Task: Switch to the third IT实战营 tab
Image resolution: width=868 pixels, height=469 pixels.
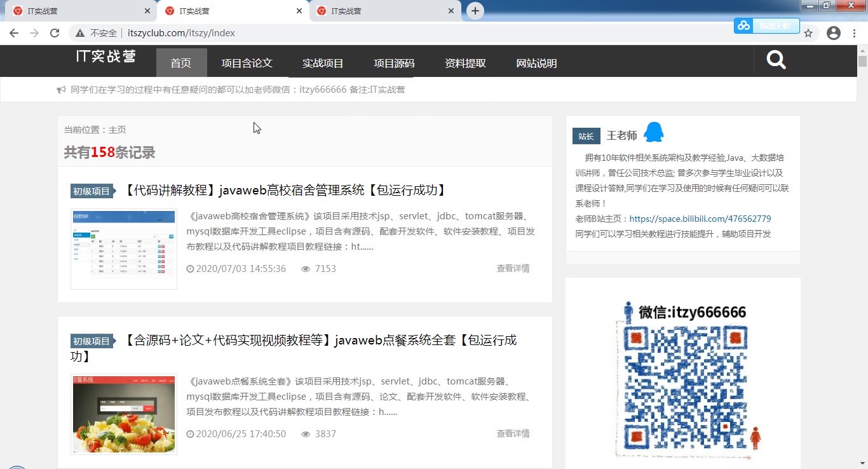Action: pyautogui.click(x=385, y=11)
